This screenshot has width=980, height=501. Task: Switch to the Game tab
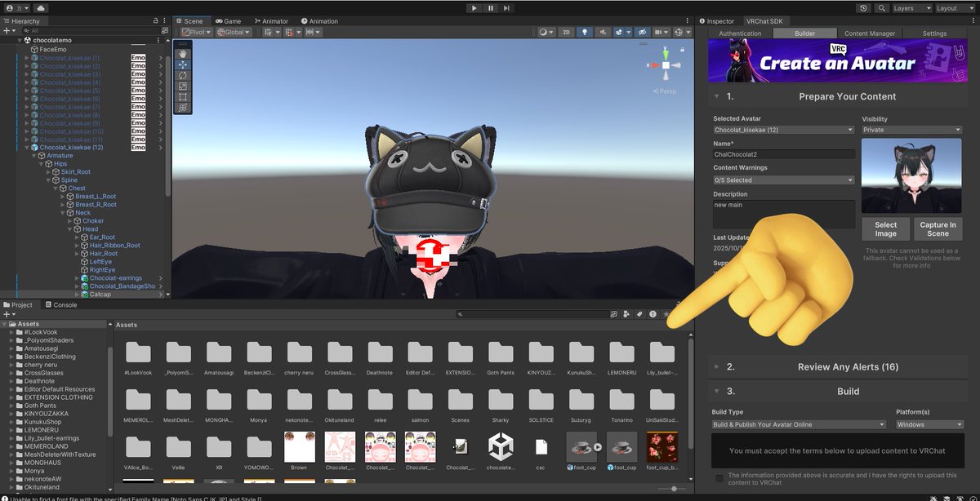point(228,21)
